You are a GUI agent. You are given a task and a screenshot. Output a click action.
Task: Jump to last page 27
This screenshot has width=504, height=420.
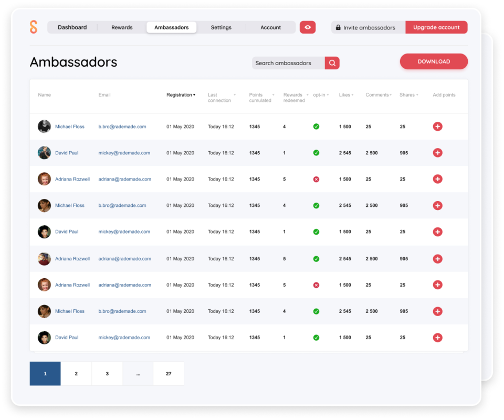[x=169, y=373]
